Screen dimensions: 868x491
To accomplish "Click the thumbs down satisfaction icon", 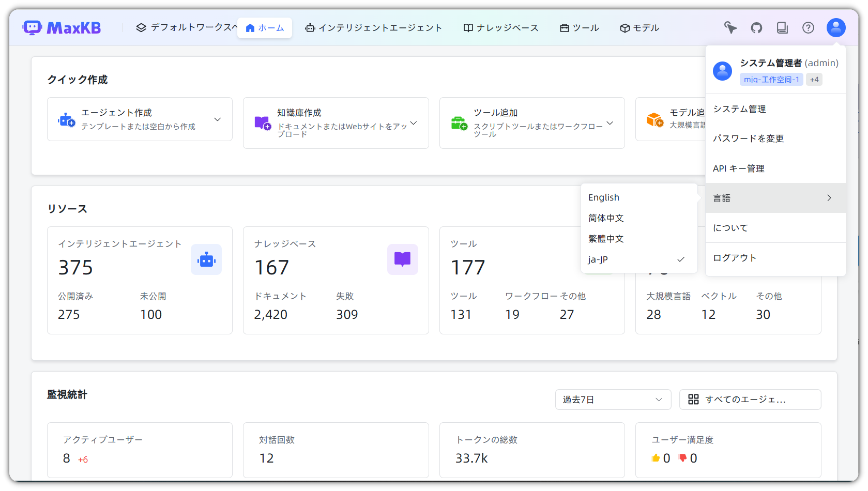I will pyautogui.click(x=682, y=458).
